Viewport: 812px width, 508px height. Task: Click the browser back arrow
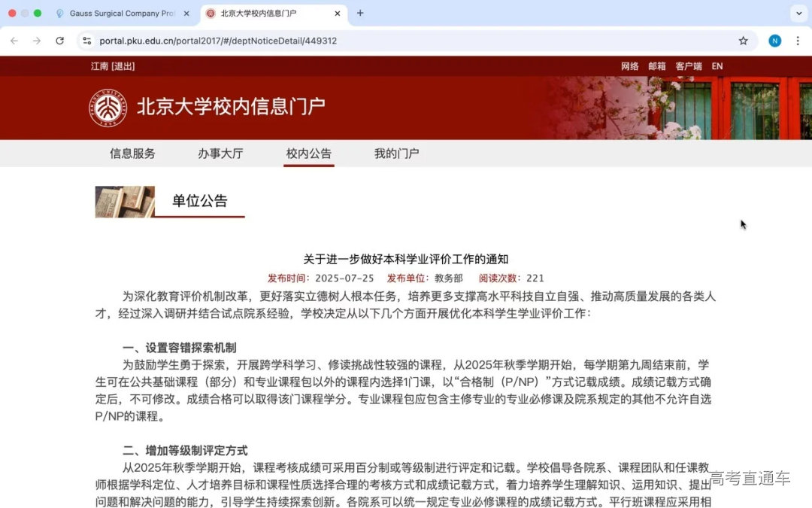coord(14,41)
